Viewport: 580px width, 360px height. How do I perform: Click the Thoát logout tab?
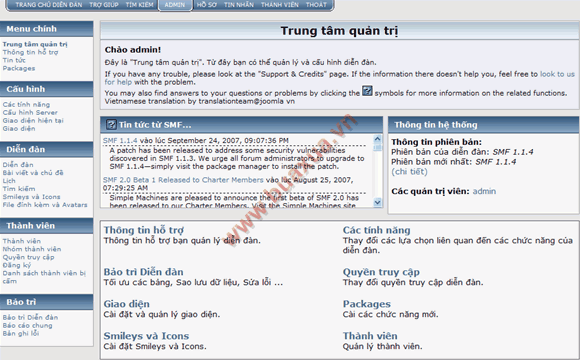click(316, 5)
